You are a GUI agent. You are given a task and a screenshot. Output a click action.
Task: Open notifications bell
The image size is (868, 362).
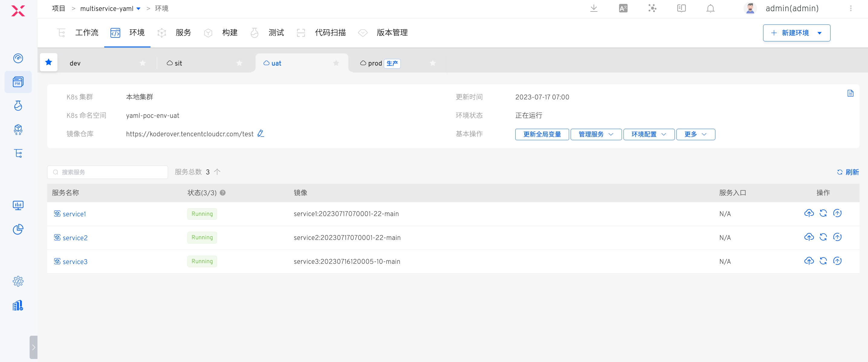pyautogui.click(x=710, y=8)
